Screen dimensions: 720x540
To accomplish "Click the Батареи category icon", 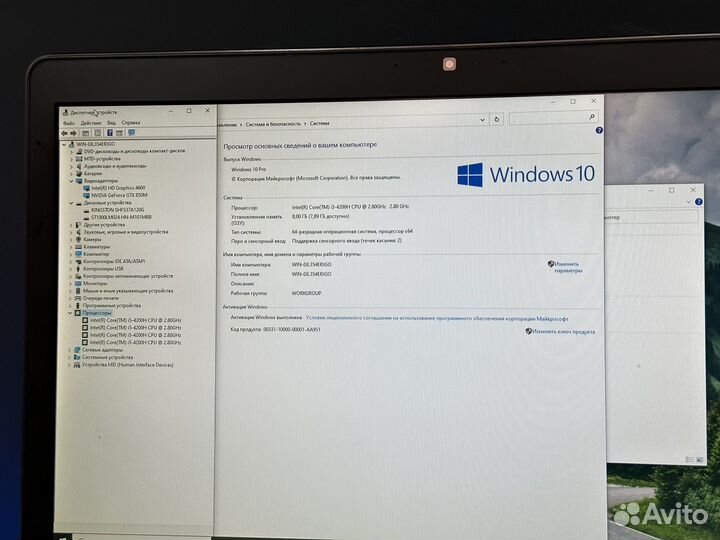I will (79, 174).
